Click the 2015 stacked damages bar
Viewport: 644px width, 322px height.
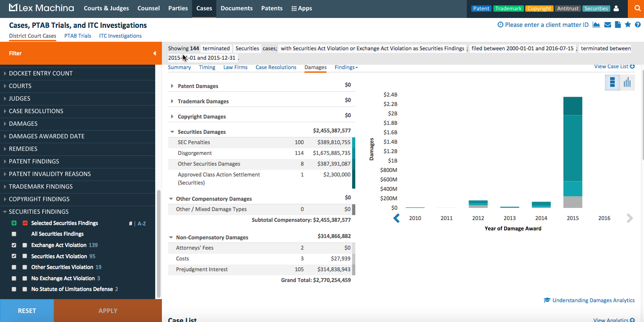coord(572,153)
